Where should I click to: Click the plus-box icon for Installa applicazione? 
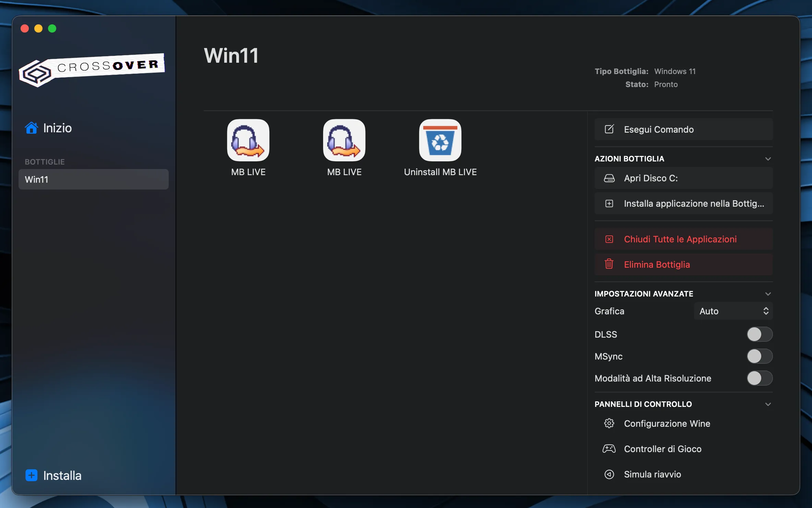[x=609, y=204]
